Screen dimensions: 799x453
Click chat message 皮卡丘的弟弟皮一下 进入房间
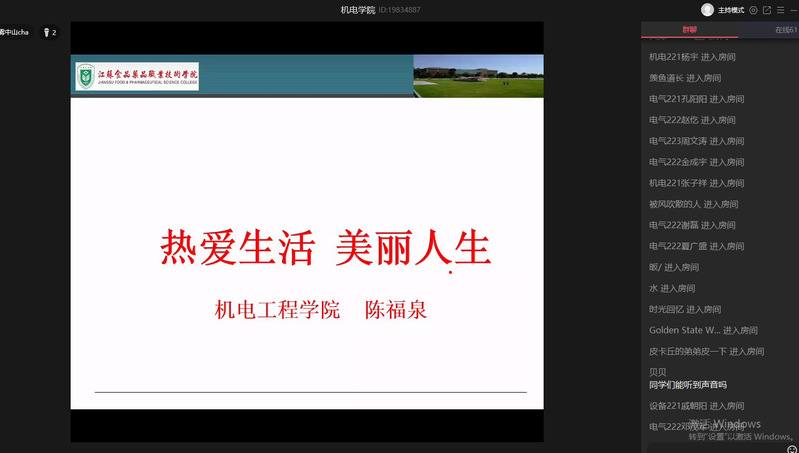(x=706, y=352)
